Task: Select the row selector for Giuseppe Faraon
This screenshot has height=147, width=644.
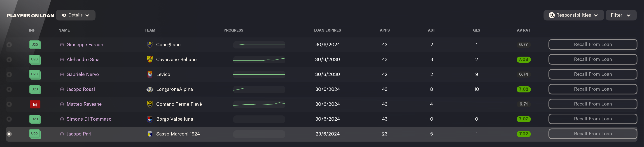Action: coord(9,45)
